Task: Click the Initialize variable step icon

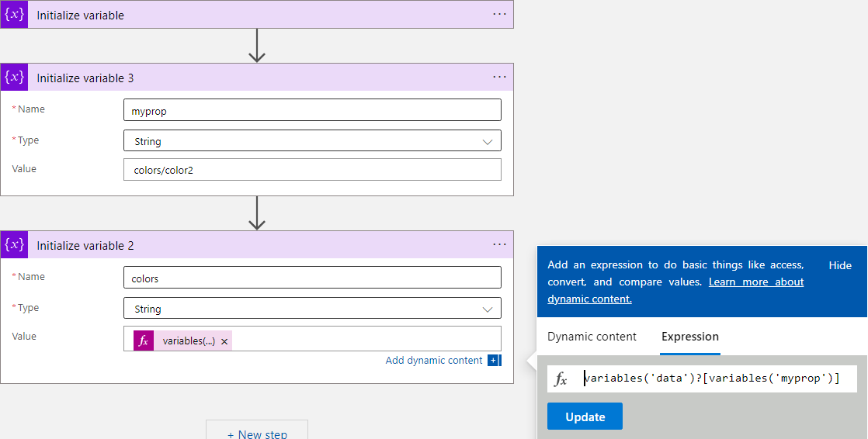Action: click(x=14, y=15)
